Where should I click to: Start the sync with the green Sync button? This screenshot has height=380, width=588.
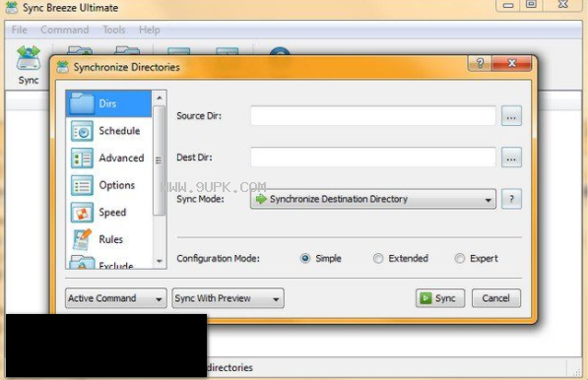pos(440,298)
